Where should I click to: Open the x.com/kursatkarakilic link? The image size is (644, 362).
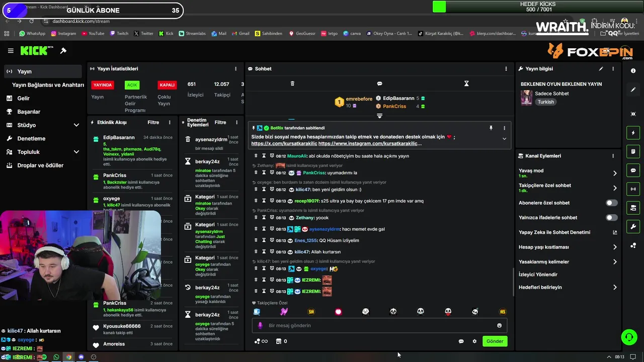click(284, 143)
